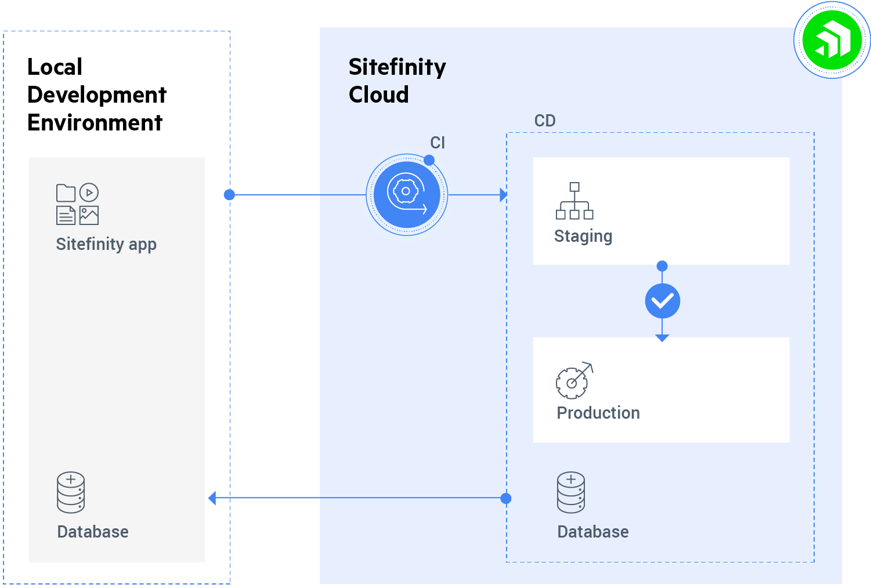This screenshot has height=588, width=871.
Task: Click the green Progress logo badge
Action: 832,40
